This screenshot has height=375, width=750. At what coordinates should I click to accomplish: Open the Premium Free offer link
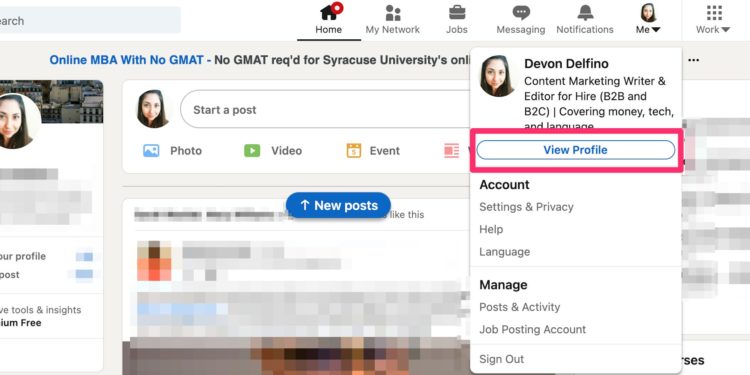tap(21, 323)
